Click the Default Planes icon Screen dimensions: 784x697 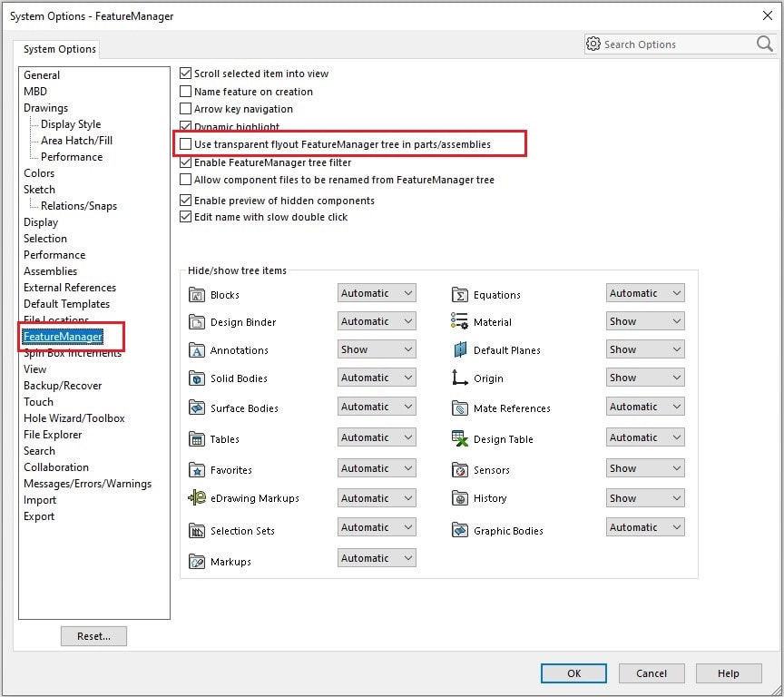pos(460,349)
